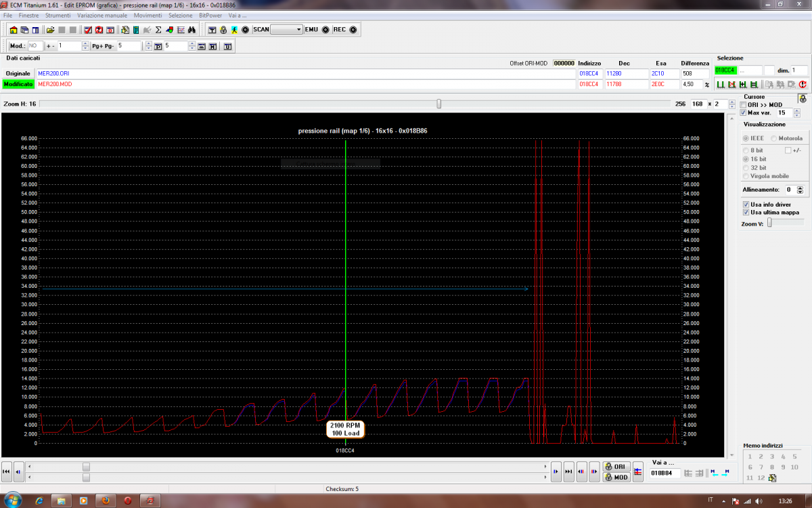812x508 pixels.
Task: Click the sigma checksum icon
Action: [158, 30]
